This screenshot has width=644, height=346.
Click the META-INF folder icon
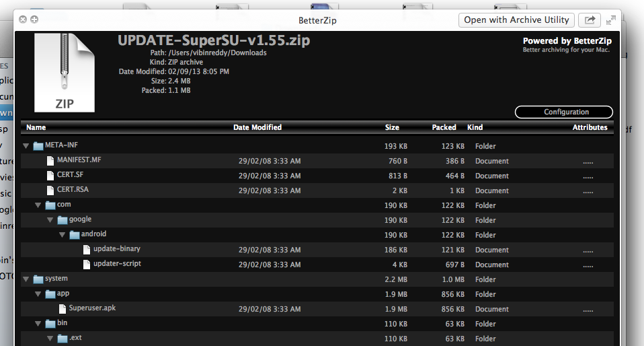tap(38, 145)
